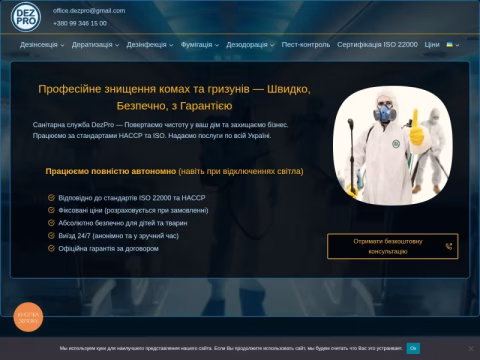
Task: Open the Дезінсекція menu item
Action: click(39, 45)
